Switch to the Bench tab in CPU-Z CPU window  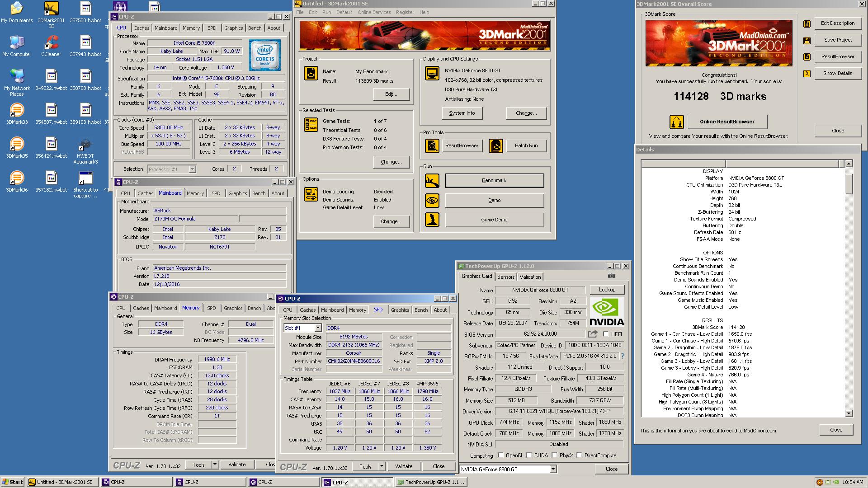tap(255, 28)
